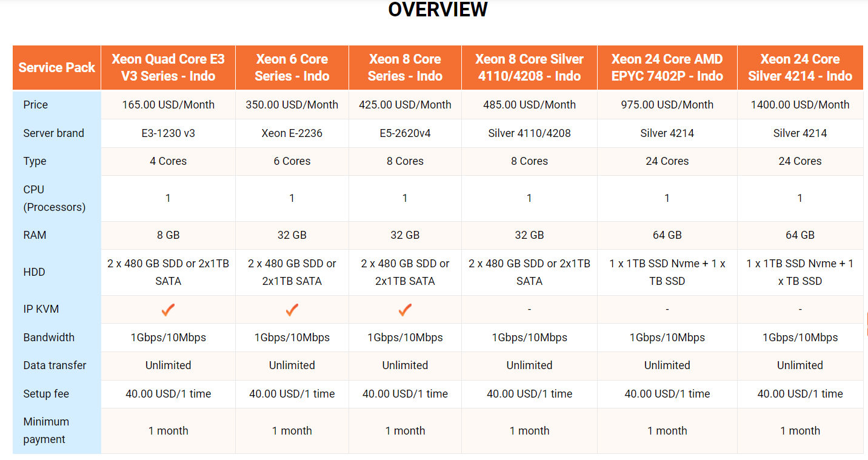Image resolution: width=868 pixels, height=460 pixels.
Task: Open the Xeon 24 Core Silver 4214 plan header
Action: [x=800, y=67]
